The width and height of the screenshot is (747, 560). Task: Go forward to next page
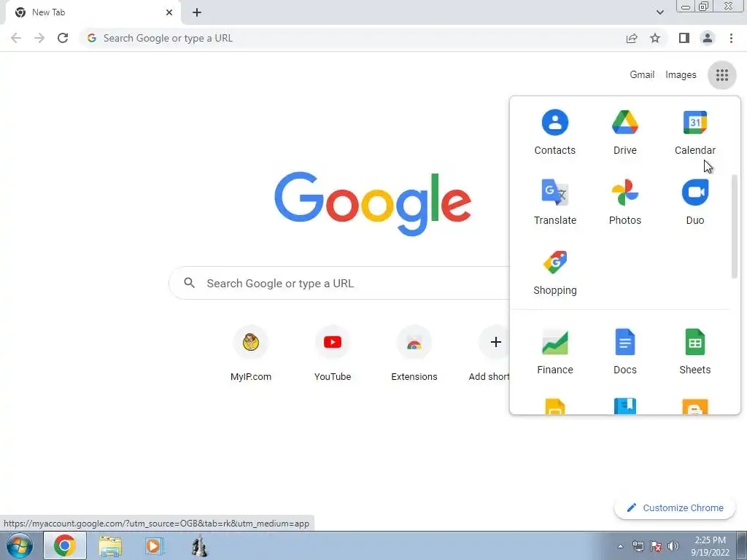click(x=39, y=38)
